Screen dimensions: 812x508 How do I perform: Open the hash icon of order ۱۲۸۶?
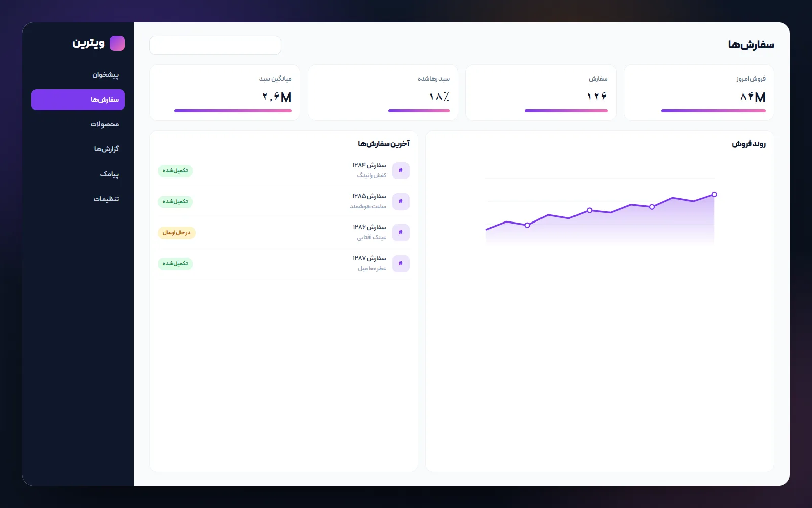[401, 233]
